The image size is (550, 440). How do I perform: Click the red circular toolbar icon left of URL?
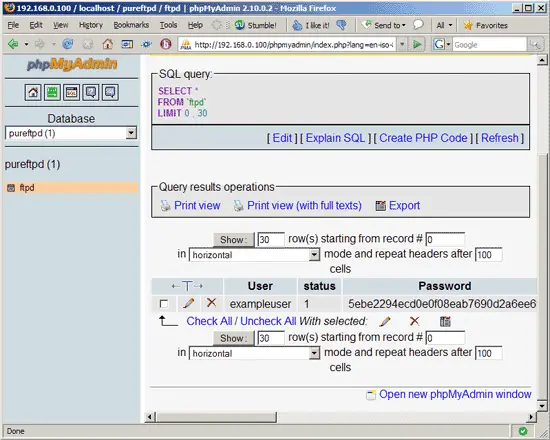pyautogui.click(x=166, y=44)
